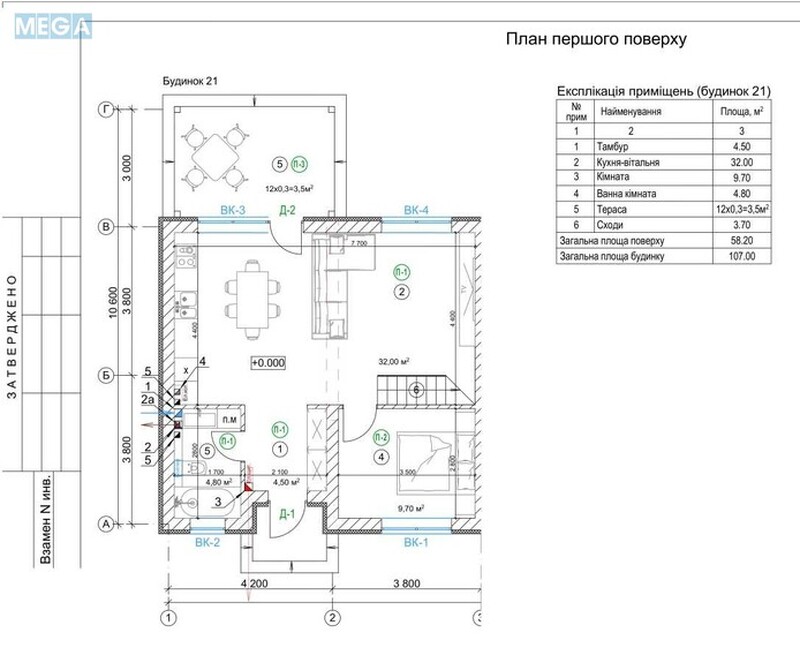Click the green "П-2" floor marker in the bedroom
Image resolution: width=800 pixels, height=663 pixels.
381,438
